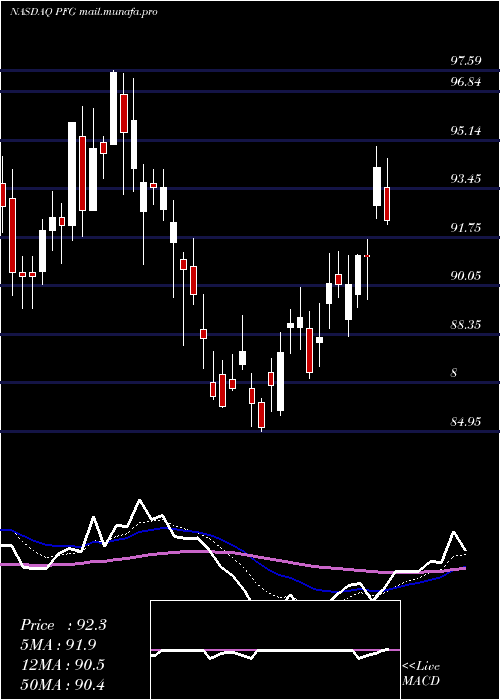Select the 88.35 price level label
Image resolution: width=500 pixels, height=700 pixels.
(x=466, y=325)
